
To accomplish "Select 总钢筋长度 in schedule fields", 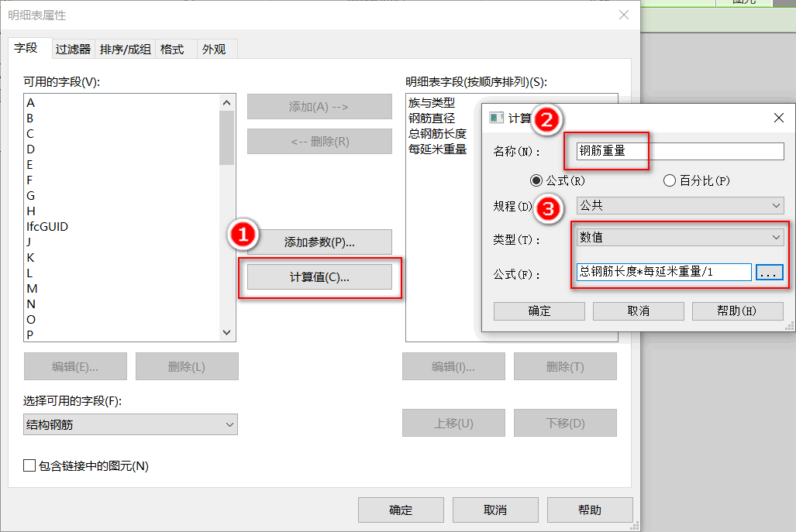I will click(437, 134).
